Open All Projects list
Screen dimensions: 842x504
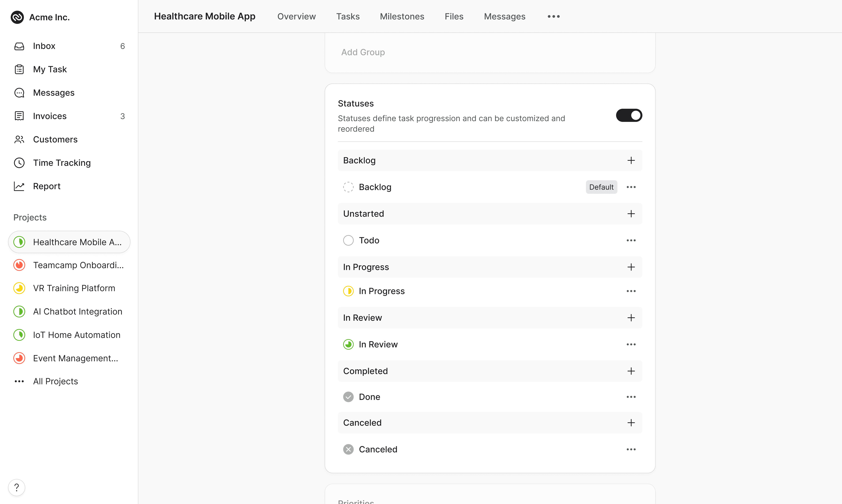click(69, 381)
